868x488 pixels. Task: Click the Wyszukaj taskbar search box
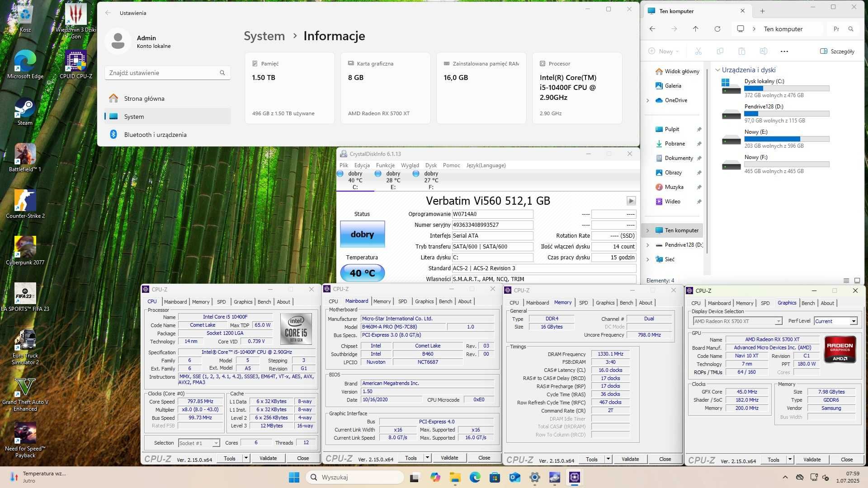354,477
